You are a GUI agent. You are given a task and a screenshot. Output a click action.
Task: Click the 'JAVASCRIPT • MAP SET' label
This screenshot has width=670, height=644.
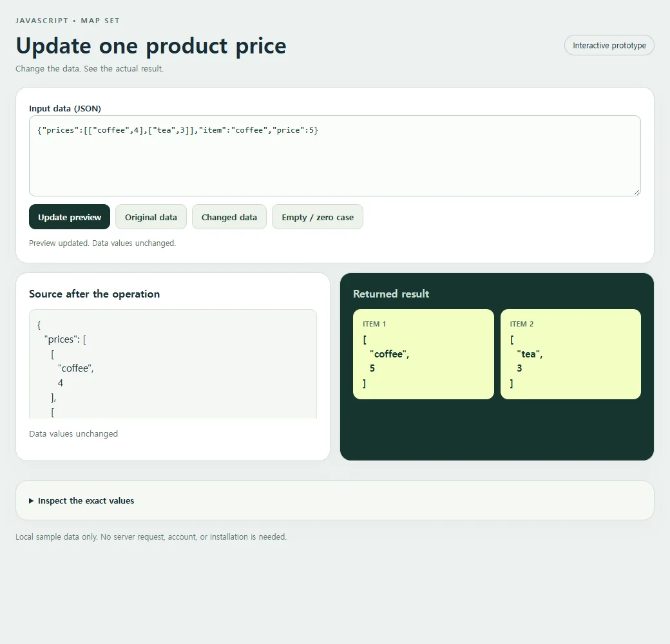(x=68, y=21)
